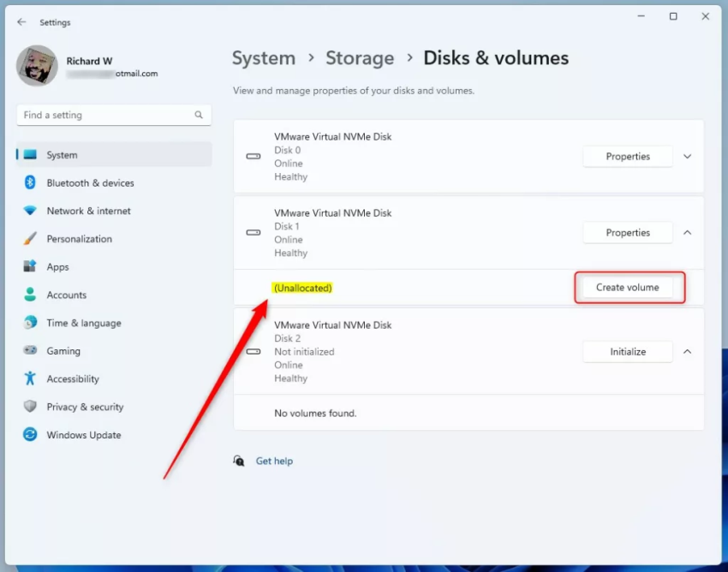
Task: Open the Accessibility figure icon
Action: tap(30, 378)
